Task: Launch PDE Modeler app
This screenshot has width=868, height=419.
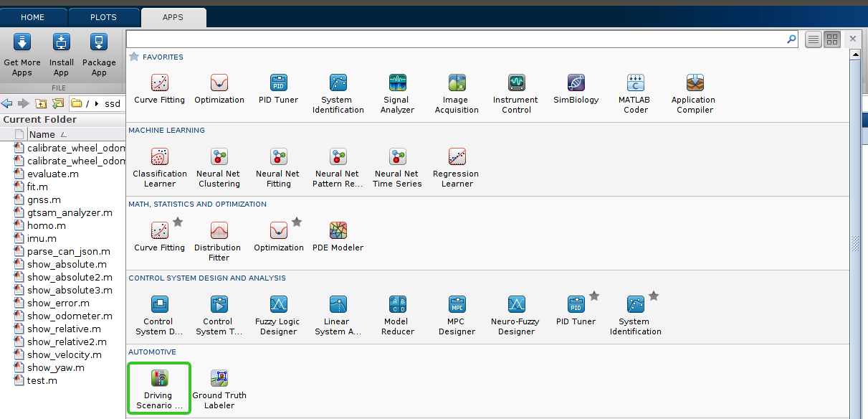Action: point(338,237)
